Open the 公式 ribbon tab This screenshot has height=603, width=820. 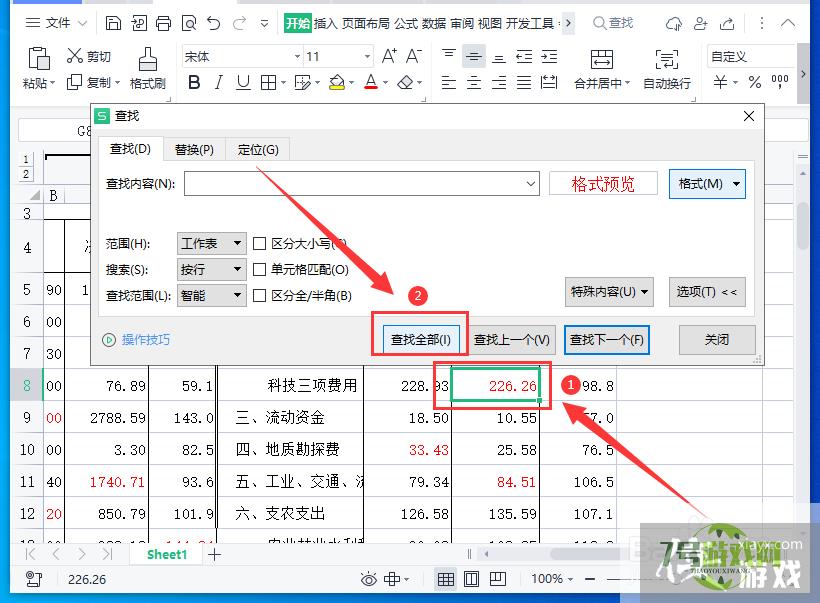click(406, 24)
